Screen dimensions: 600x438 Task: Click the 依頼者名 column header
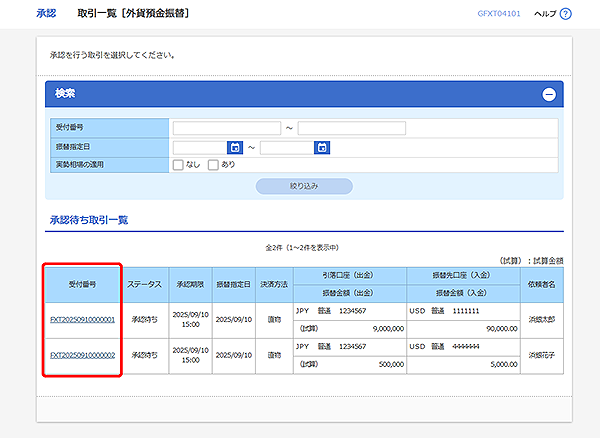pyautogui.click(x=541, y=285)
